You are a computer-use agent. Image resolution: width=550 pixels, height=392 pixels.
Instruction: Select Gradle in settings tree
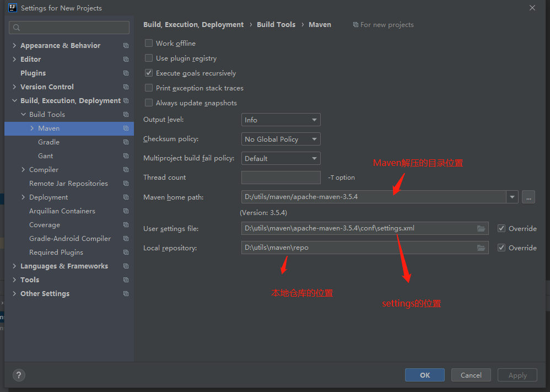pos(48,142)
